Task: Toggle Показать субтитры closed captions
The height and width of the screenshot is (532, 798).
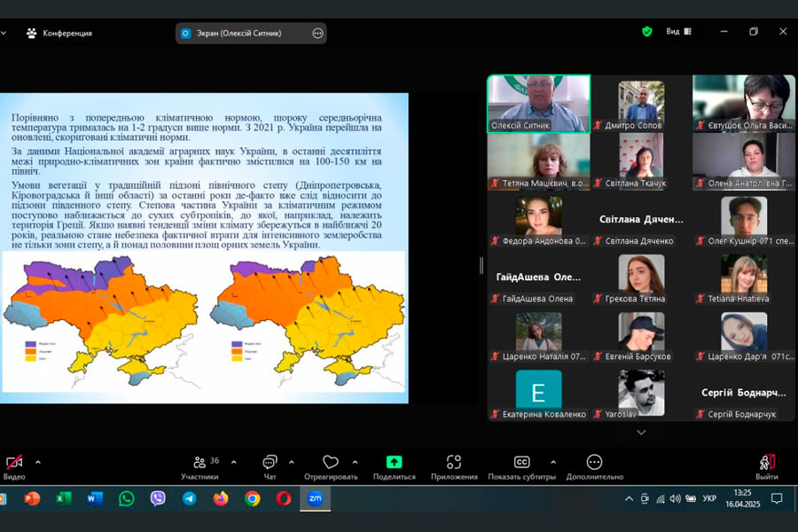Action: [x=521, y=466]
